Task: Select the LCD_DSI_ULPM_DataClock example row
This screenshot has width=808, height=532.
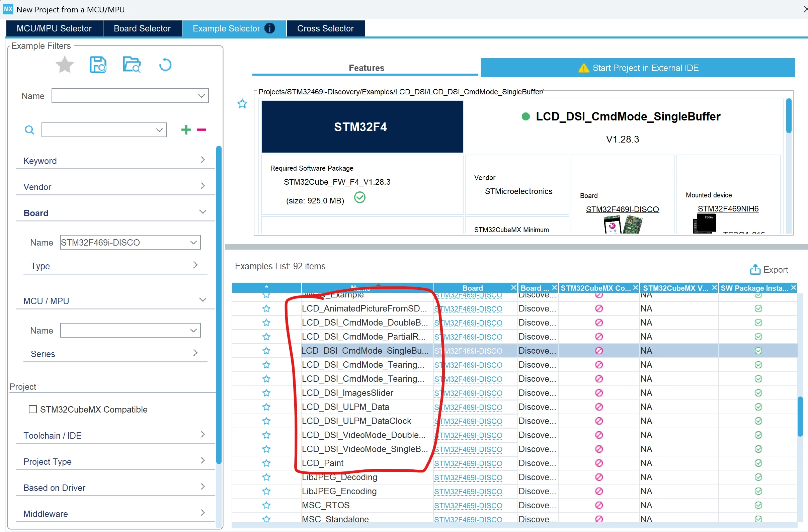Action: click(x=514, y=421)
